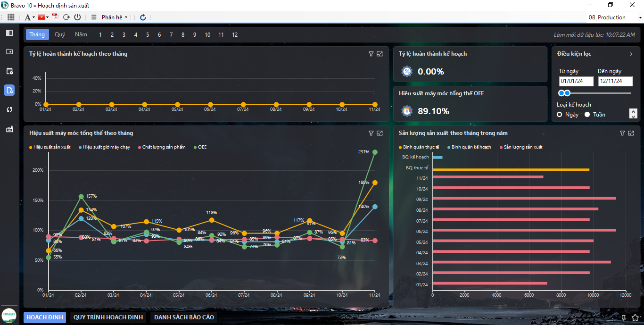Image resolution: width=644 pixels, height=325 pixels.
Task: Switch to 'QUY TRÌNH HOẠCH ĐỊNH' tab
Action: pos(108,317)
